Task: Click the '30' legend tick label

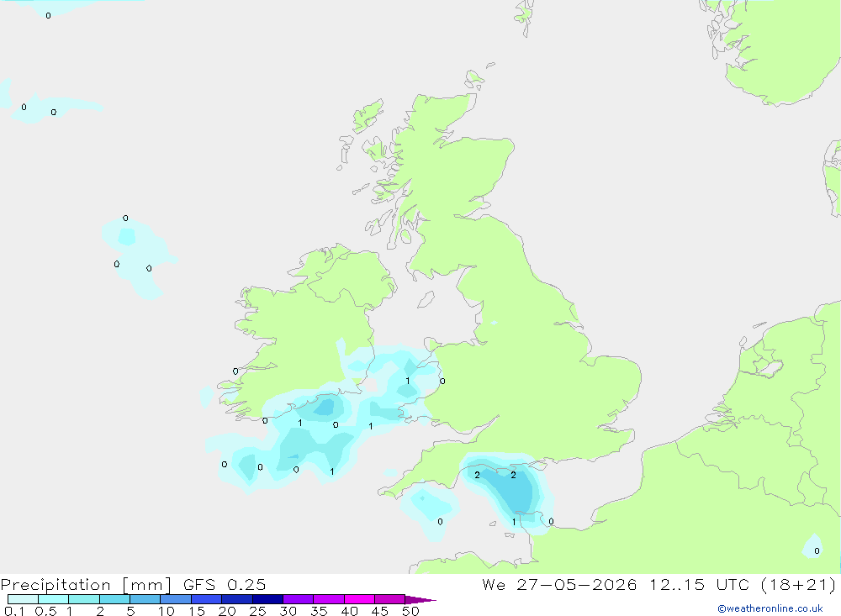Action: [x=288, y=611]
